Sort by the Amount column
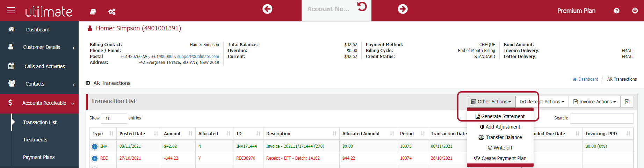This screenshot has width=644, height=168. [x=178, y=133]
